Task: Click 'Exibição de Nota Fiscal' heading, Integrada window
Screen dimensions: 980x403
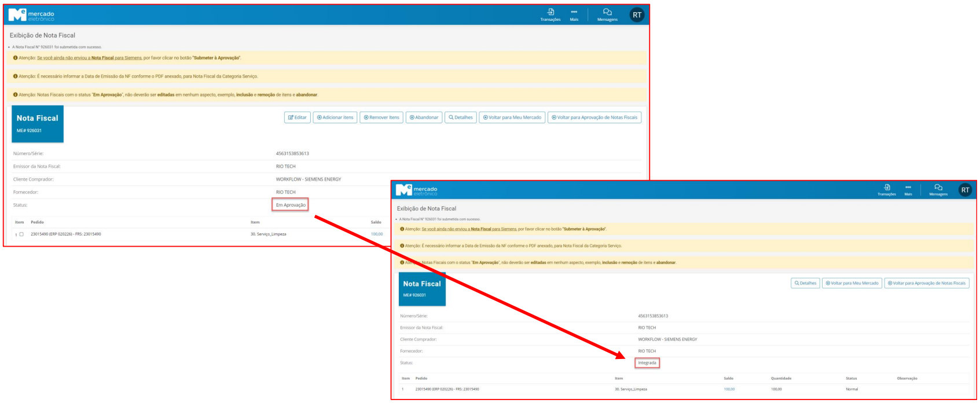Action: point(426,208)
